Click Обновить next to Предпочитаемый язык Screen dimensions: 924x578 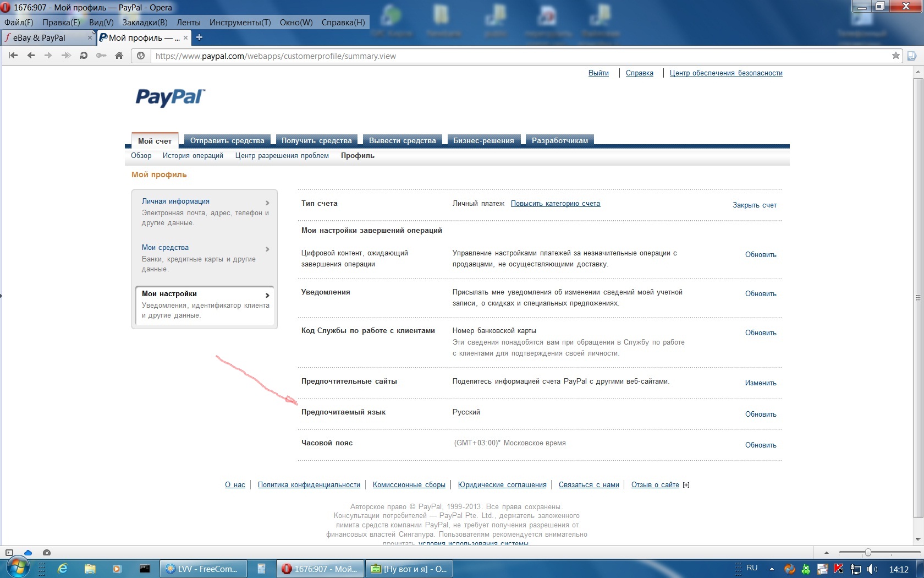click(x=761, y=415)
